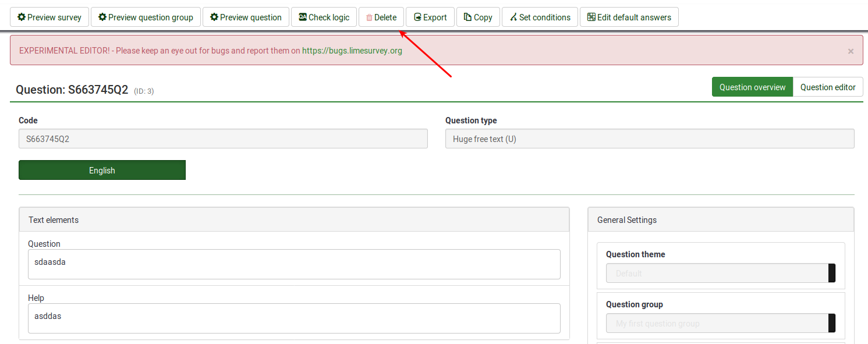Click the Export icon

417,17
